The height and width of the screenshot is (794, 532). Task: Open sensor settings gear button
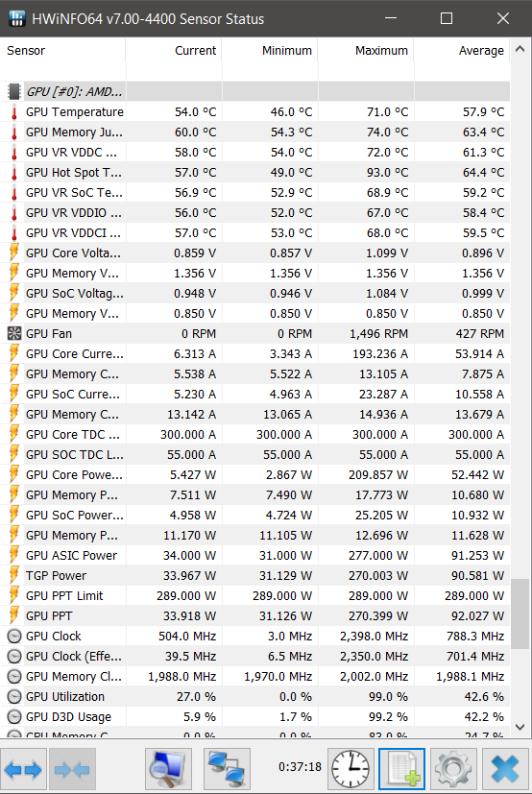(x=453, y=770)
